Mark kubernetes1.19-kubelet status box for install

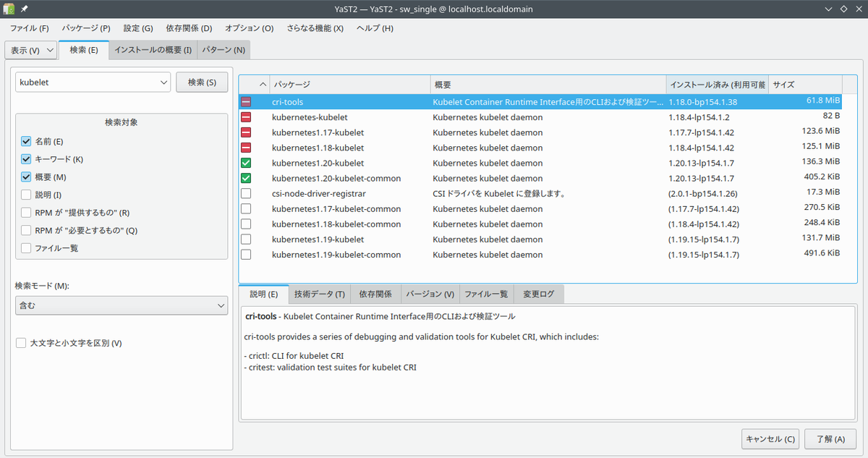tap(246, 239)
